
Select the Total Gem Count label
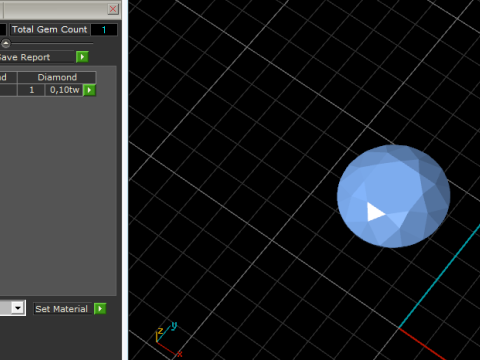(x=49, y=30)
